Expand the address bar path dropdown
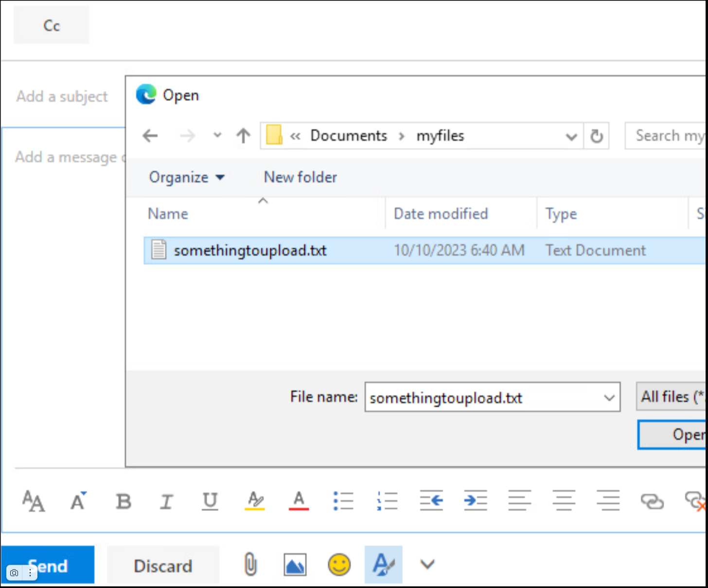The image size is (708, 588). [571, 137]
